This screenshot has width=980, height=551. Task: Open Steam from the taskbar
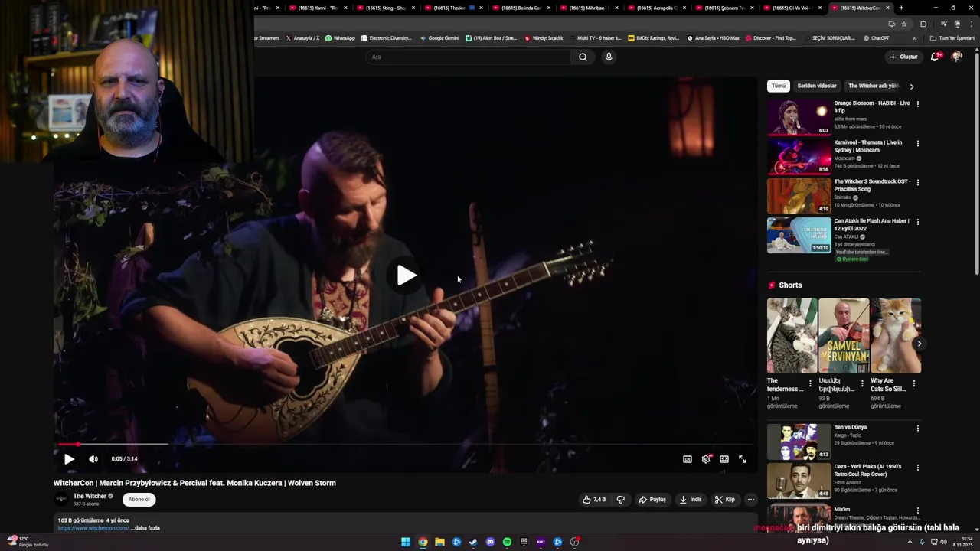pos(473,542)
